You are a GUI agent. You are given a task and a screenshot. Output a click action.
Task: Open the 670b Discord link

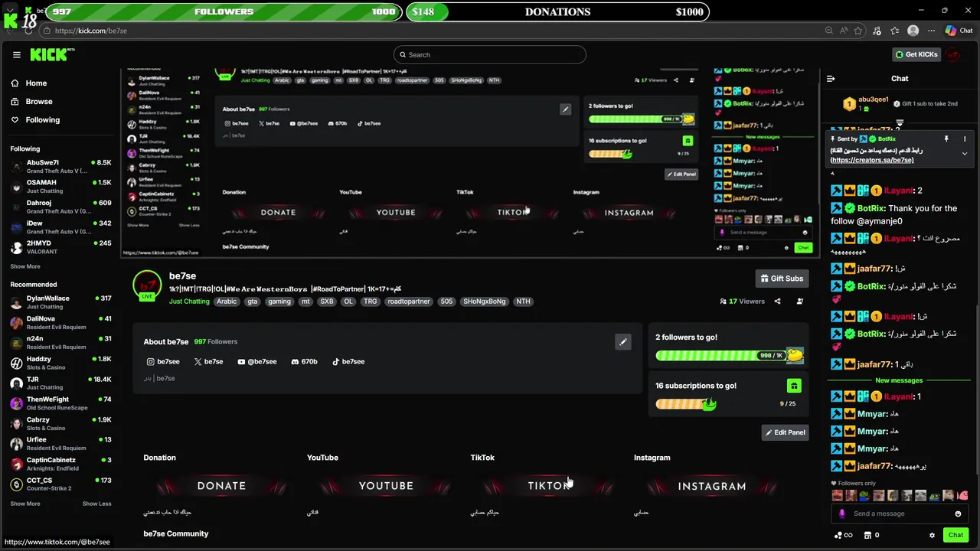tap(305, 361)
